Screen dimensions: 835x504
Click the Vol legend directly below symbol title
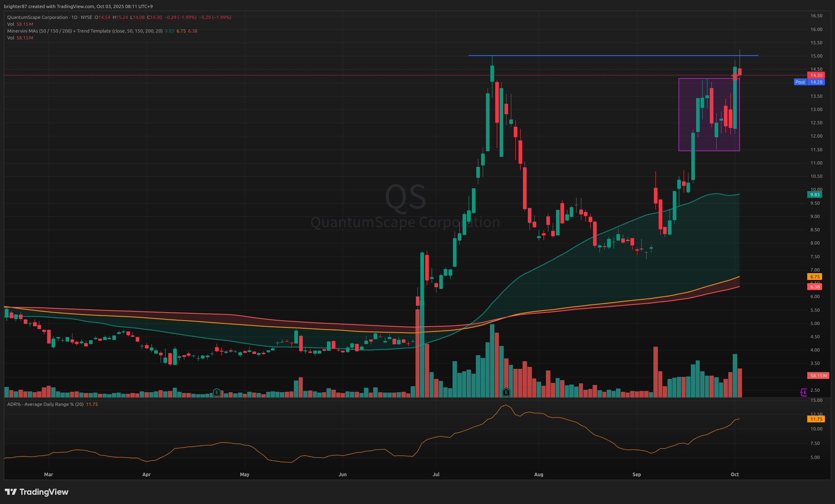(10, 24)
